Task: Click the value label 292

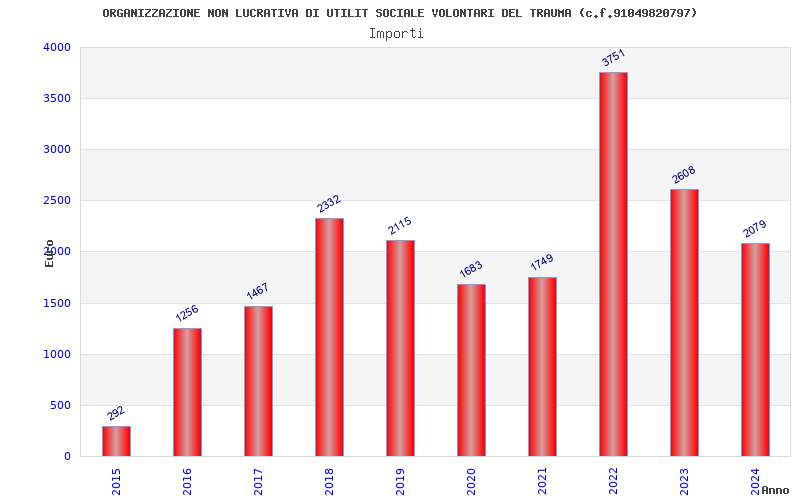Action: point(116,413)
